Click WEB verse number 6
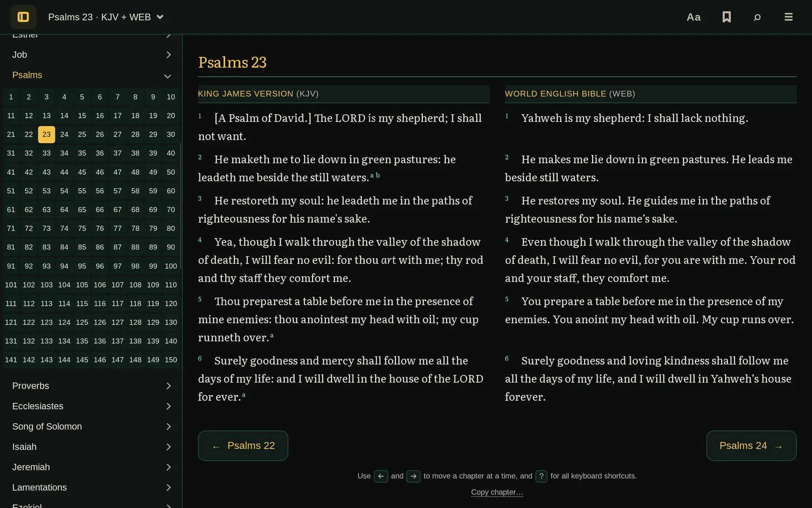 506,359
